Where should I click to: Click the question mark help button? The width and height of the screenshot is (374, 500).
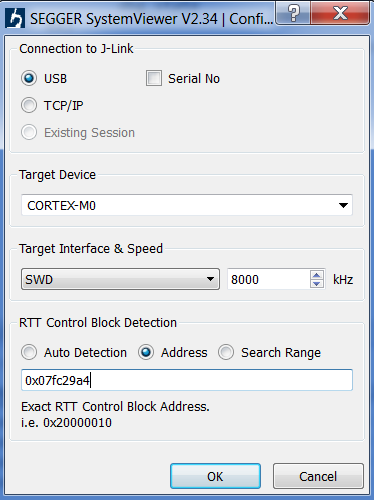click(293, 13)
